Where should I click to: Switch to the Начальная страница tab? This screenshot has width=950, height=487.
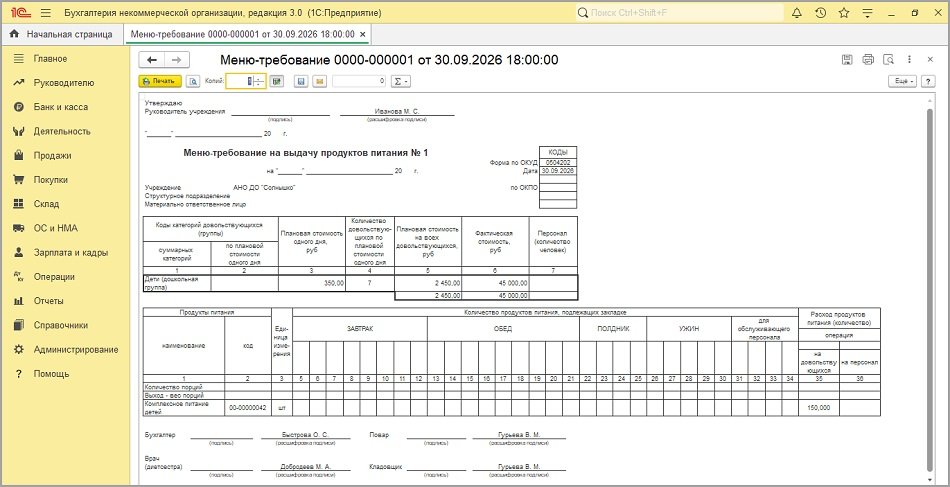pyautogui.click(x=61, y=34)
